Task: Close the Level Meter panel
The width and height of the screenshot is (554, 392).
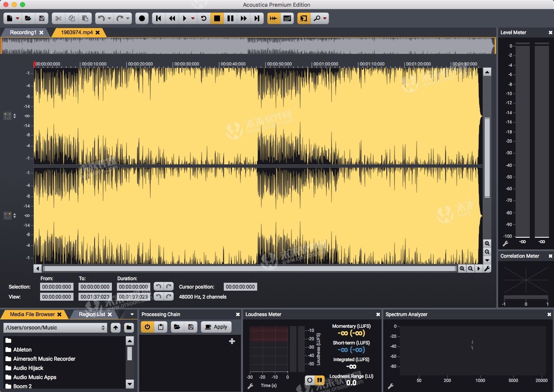Action: pos(550,33)
